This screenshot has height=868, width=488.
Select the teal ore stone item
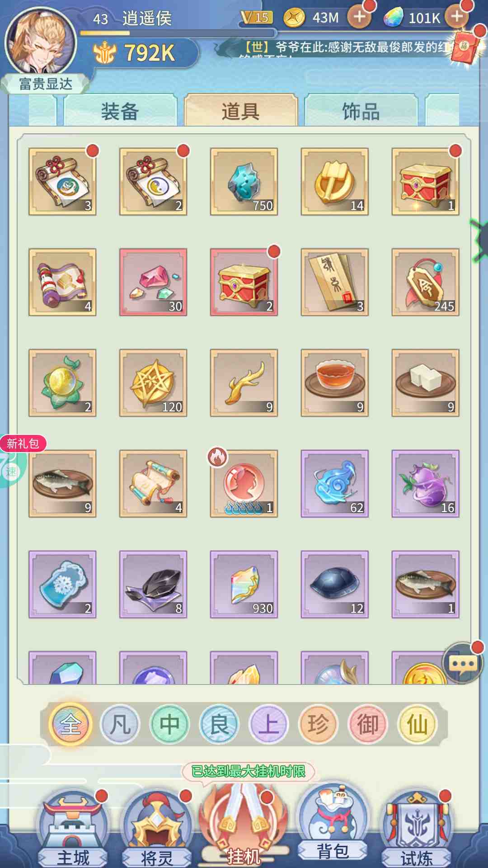click(x=244, y=181)
